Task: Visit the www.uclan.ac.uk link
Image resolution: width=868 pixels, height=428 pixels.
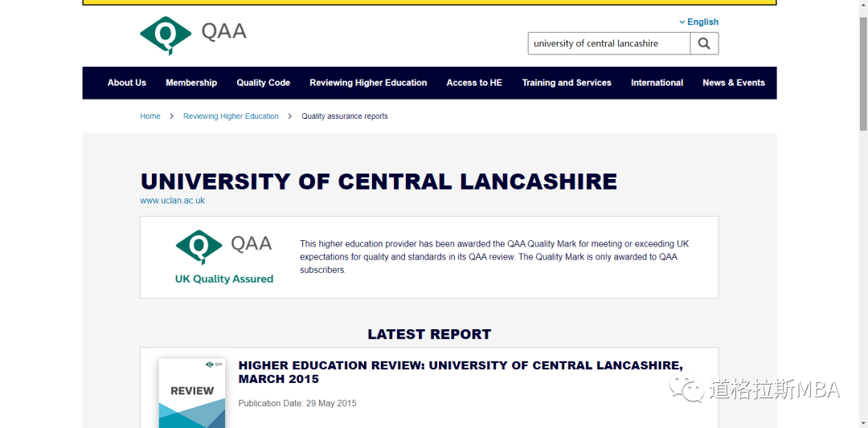Action: pyautogui.click(x=172, y=201)
